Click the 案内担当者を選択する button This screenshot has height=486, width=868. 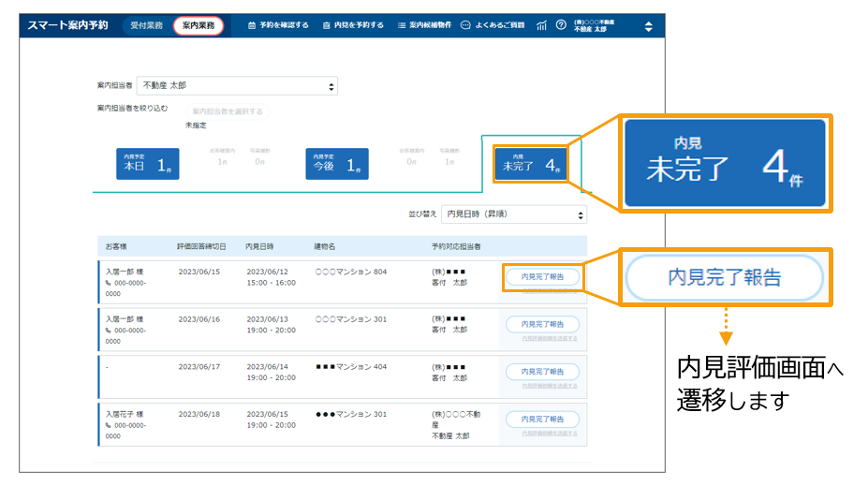(x=228, y=111)
